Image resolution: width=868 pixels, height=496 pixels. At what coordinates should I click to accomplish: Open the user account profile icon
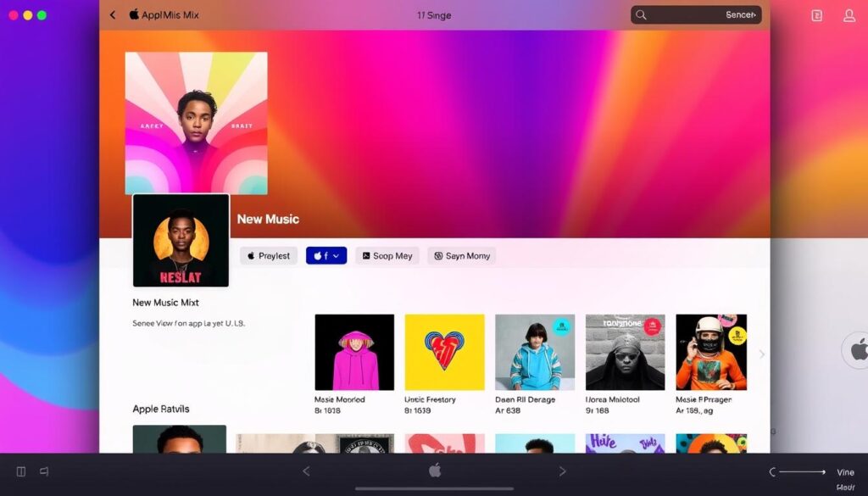coord(849,15)
